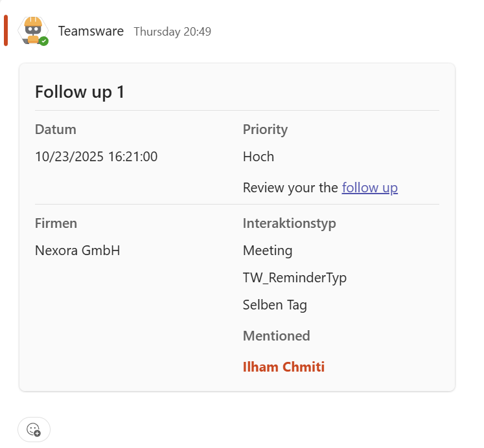Click the Hoch priority value
This screenshot has width=484, height=448.
click(259, 157)
